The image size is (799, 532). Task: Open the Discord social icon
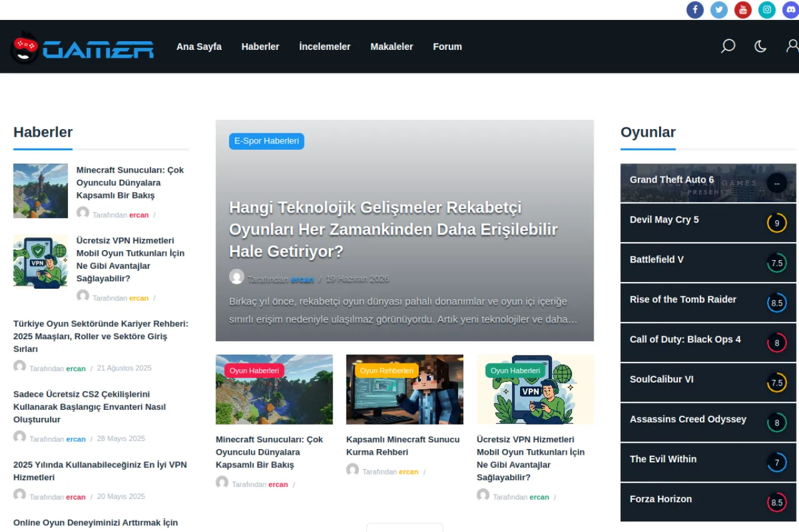tap(791, 10)
